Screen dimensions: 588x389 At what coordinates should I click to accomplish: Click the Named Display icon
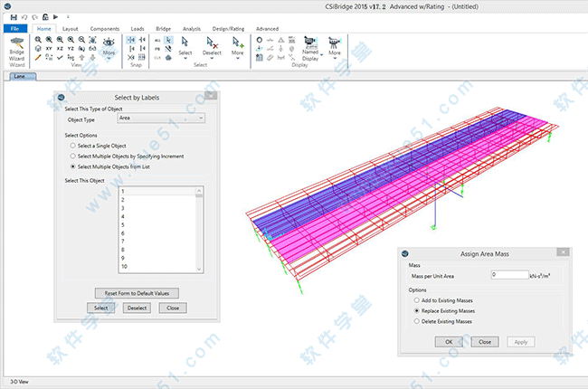coord(310,48)
